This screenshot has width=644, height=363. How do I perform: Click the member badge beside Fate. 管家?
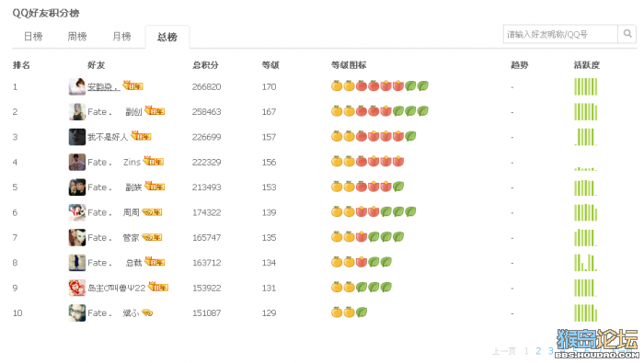(x=152, y=237)
